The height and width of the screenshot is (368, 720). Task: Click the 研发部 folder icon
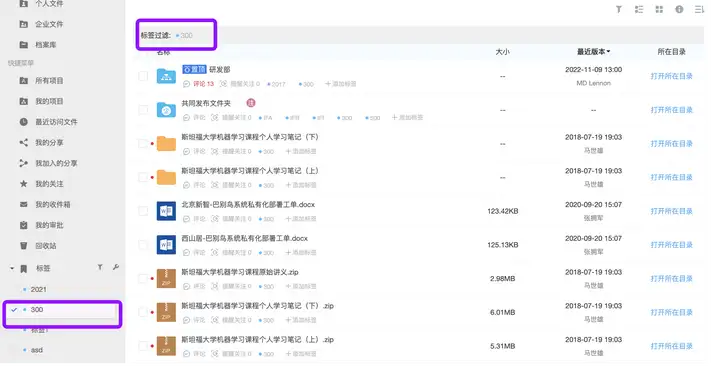point(166,76)
